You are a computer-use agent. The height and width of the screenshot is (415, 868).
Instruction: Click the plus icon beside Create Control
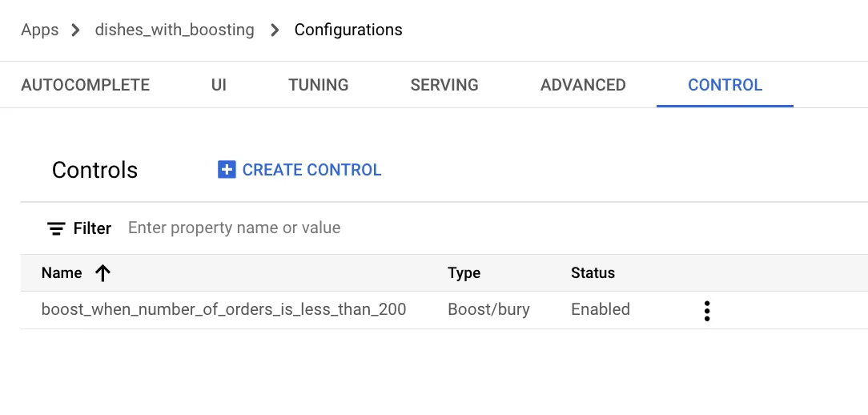click(x=227, y=170)
